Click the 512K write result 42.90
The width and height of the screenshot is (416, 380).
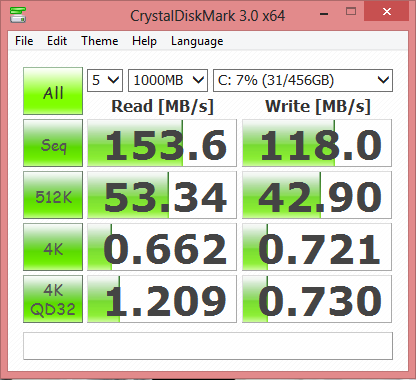pos(317,195)
